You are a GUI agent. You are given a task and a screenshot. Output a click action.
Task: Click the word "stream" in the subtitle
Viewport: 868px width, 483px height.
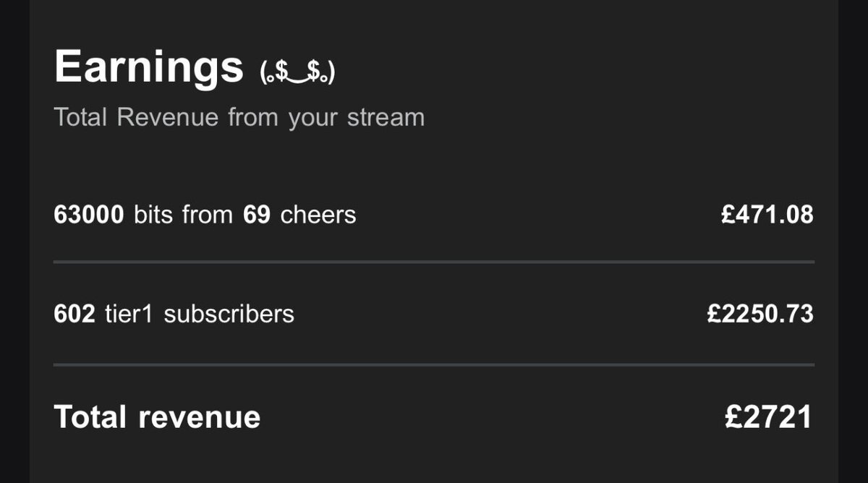(385, 117)
